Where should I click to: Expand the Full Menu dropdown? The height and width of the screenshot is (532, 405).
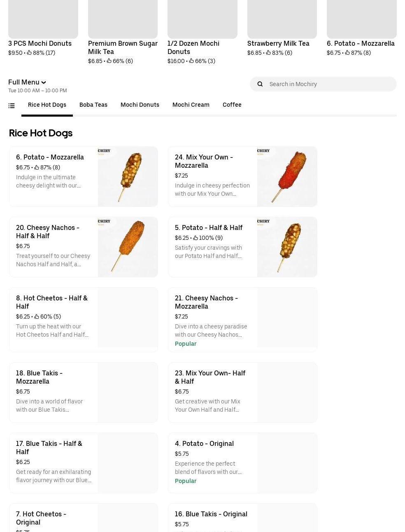tap(27, 82)
